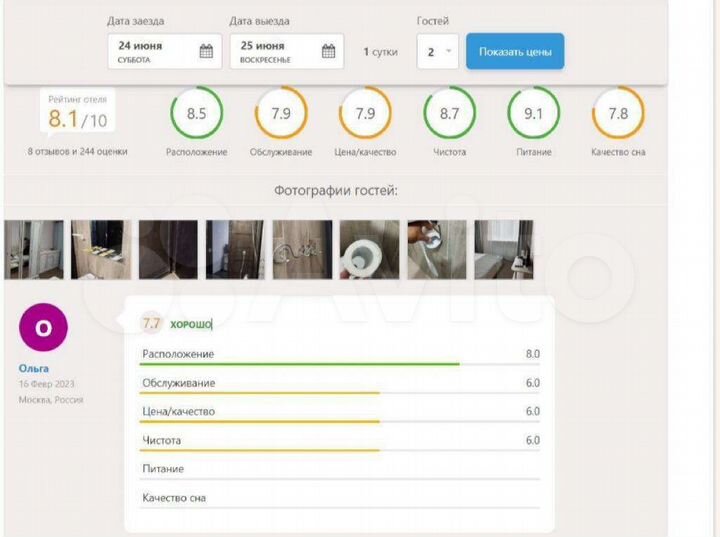
Task: Click the 7.9 Обслуживание rating circle
Action: [x=281, y=114]
